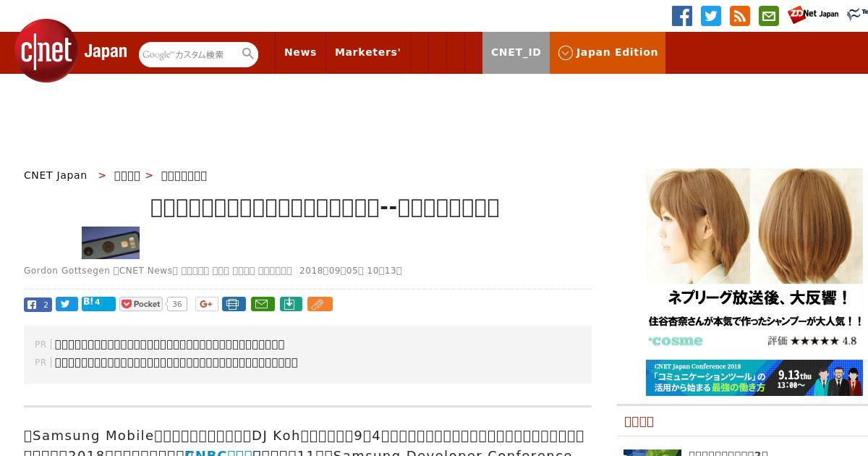Image resolution: width=868 pixels, height=456 pixels.
Task: Open the Facebook icon in top bar
Action: click(682, 16)
